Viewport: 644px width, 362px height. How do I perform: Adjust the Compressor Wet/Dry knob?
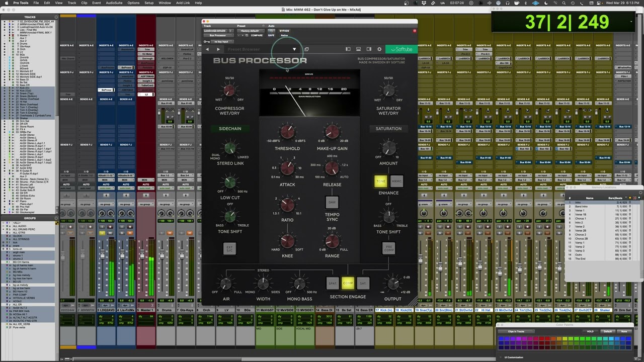229,90
